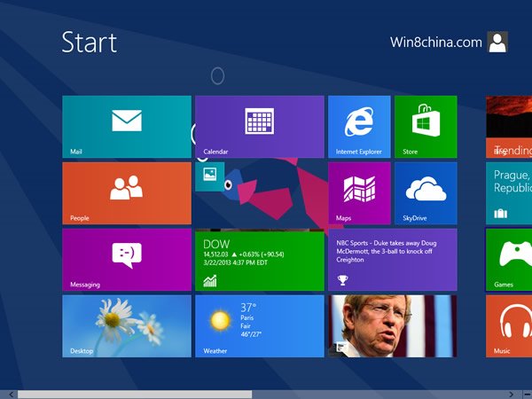This screenshot has width=532, height=399.
Task: Open the DOW finance tile
Action: 260,261
